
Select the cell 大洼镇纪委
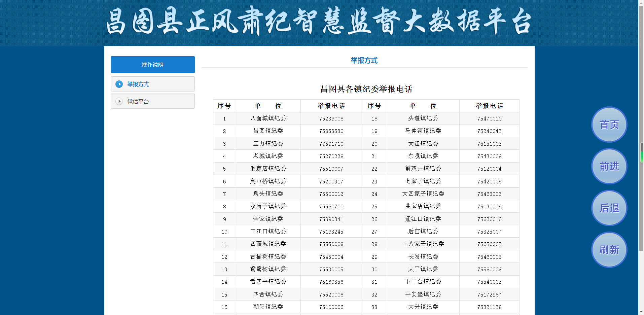423,144
